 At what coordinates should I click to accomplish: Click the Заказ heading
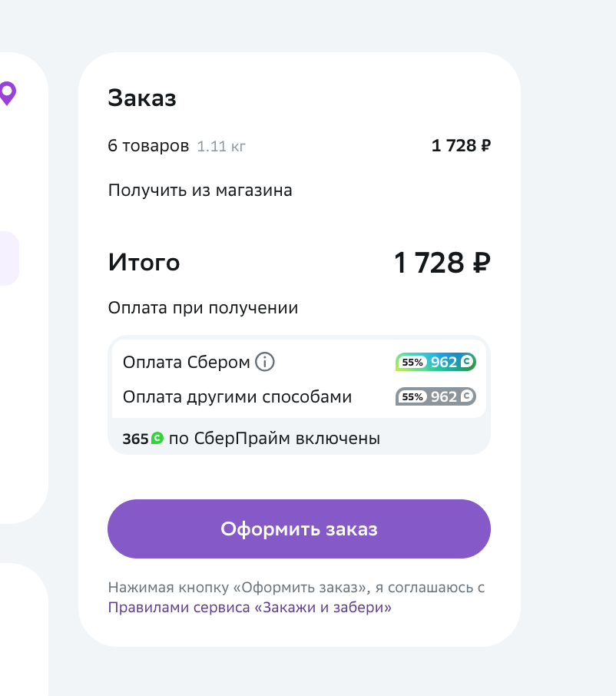[142, 98]
